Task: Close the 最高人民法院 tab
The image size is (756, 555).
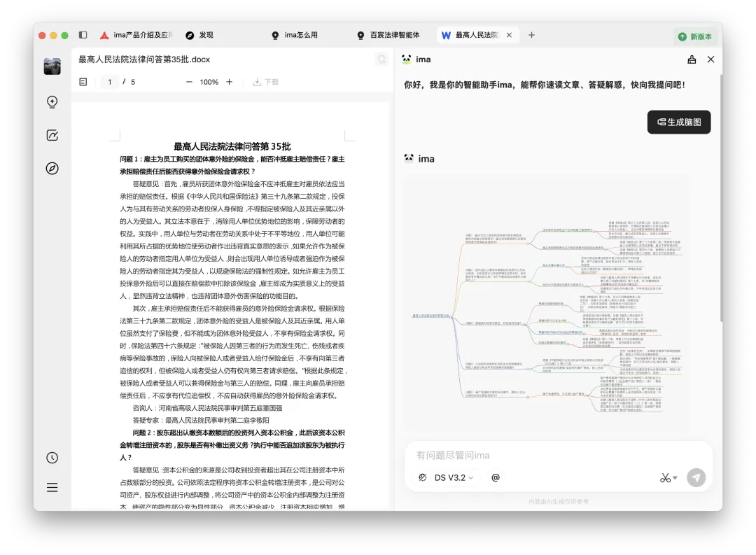Action: click(509, 35)
